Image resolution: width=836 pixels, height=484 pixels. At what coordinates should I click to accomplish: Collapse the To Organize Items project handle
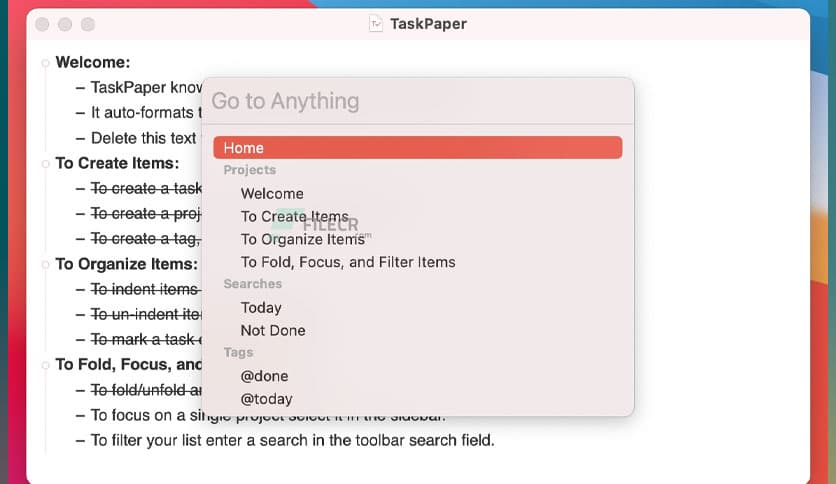pos(45,265)
